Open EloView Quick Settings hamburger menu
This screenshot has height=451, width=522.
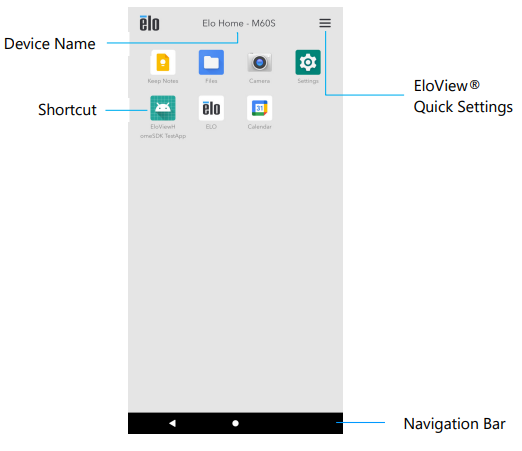point(325,23)
